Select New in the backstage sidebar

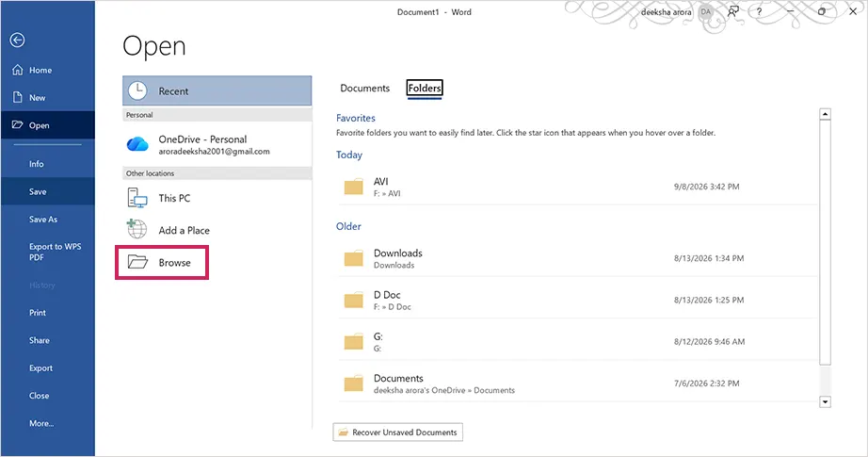[47, 97]
